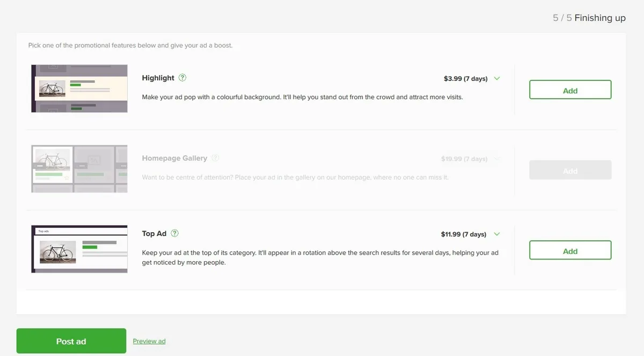The image size is (644, 356).
Task: Open the Preview ad link
Action: pos(149,340)
